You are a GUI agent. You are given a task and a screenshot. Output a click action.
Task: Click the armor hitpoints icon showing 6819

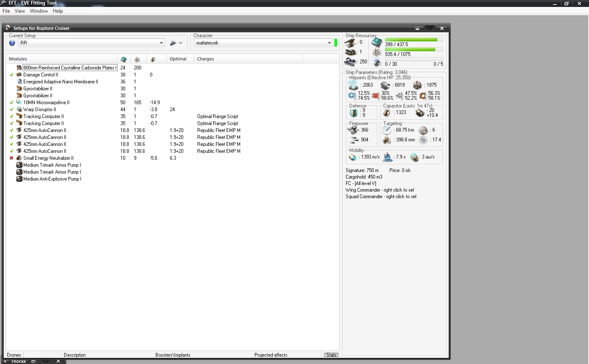pyautogui.click(x=385, y=85)
